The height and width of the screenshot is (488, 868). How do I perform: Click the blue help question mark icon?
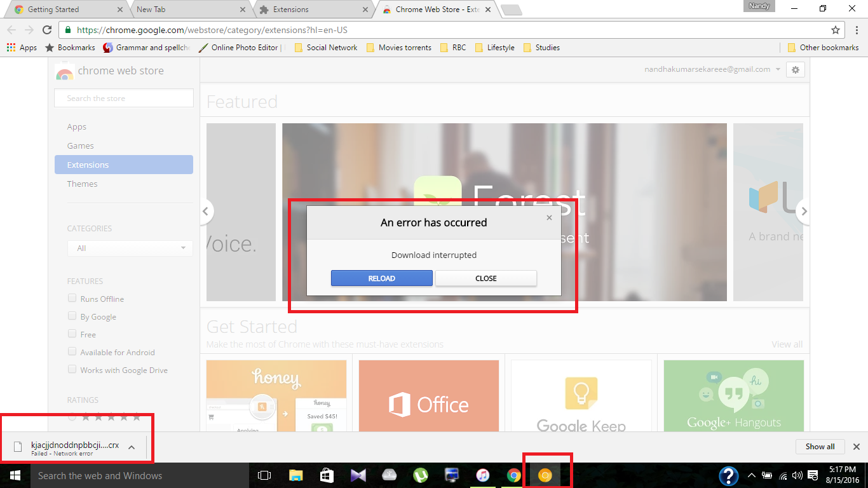[728, 475]
